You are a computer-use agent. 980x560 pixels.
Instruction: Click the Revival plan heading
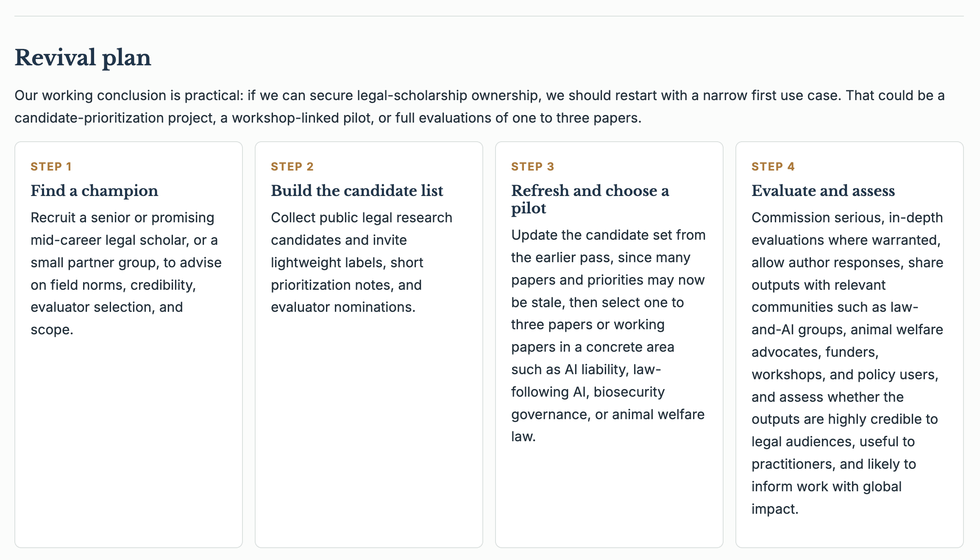tap(83, 57)
